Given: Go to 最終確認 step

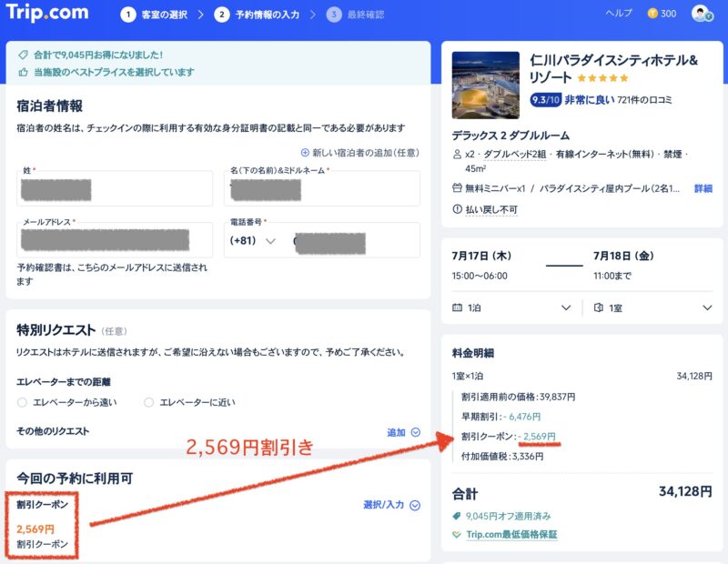Looking at the screenshot, I should pos(366,15).
